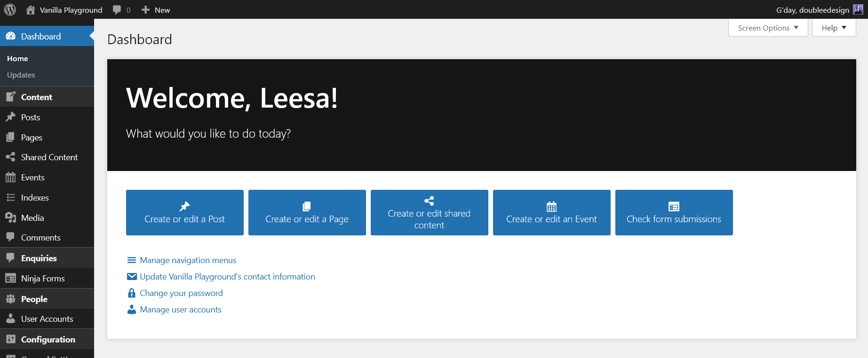868x358 pixels.
Task: Click the Shared Content share icon
Action: click(x=10, y=157)
